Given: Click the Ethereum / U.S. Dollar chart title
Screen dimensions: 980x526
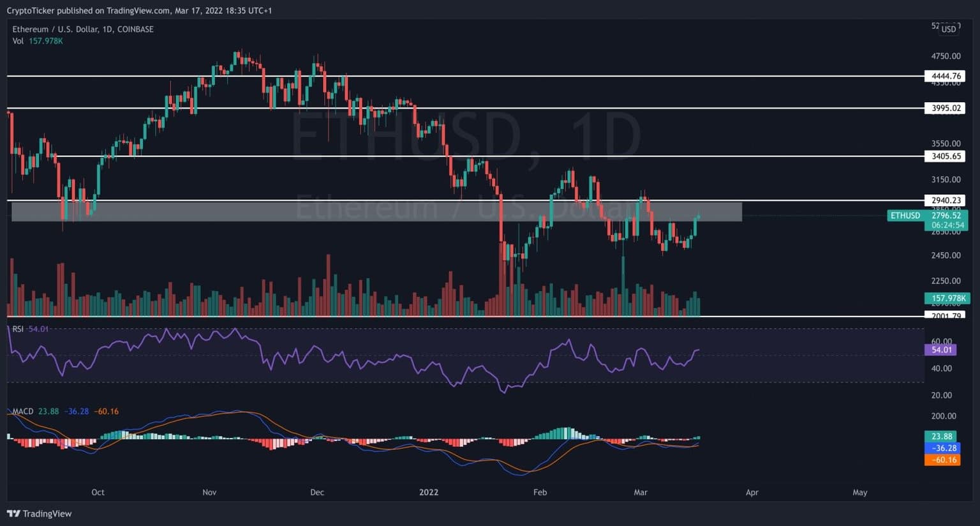Looking at the screenshot, I should (83, 29).
